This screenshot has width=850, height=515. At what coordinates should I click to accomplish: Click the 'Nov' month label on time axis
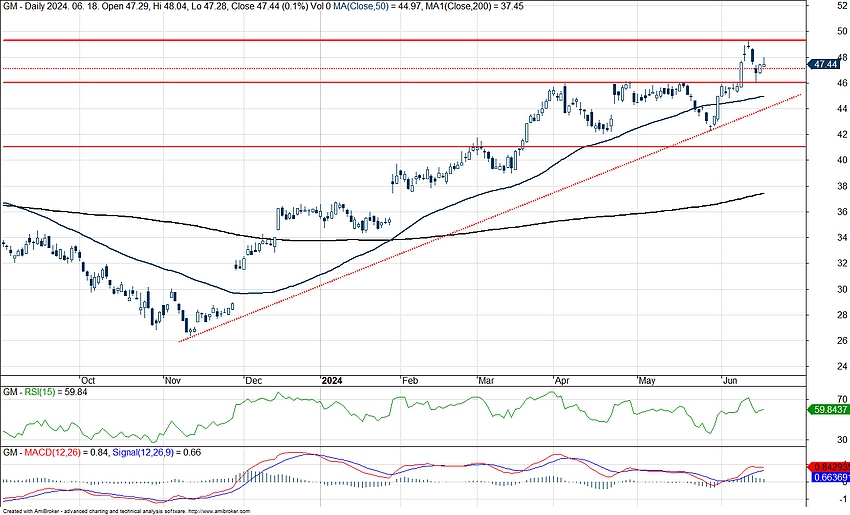coord(173,381)
